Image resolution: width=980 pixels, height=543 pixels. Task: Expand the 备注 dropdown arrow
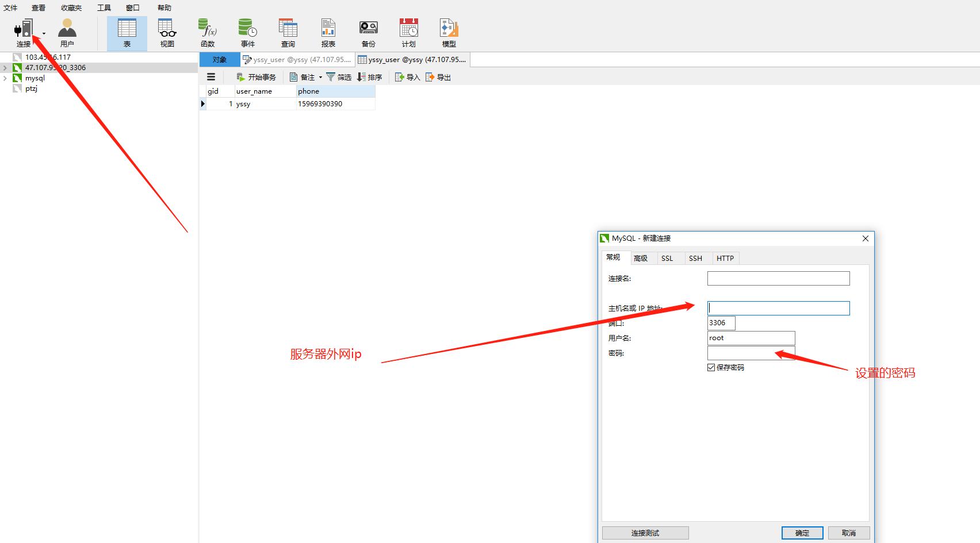(320, 77)
